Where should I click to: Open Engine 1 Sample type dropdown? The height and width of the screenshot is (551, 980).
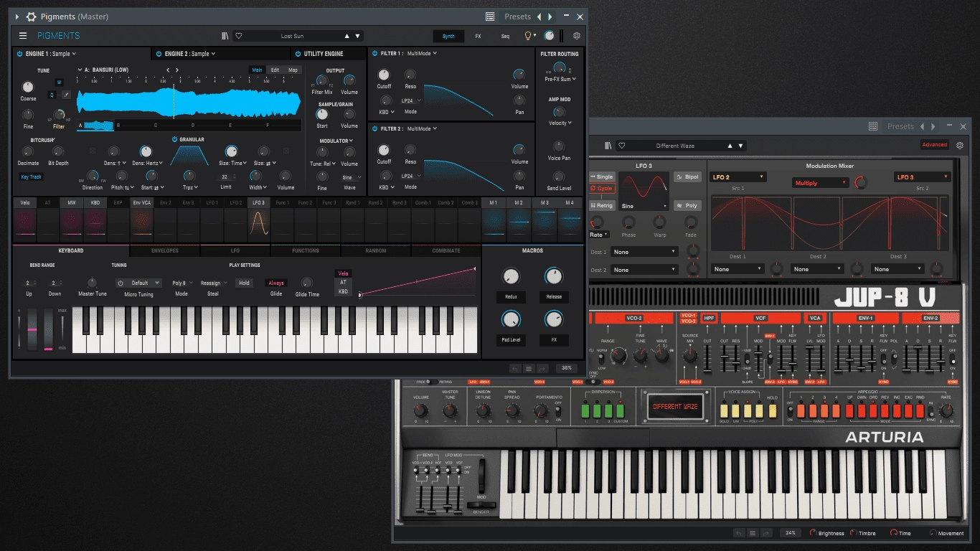[x=63, y=54]
